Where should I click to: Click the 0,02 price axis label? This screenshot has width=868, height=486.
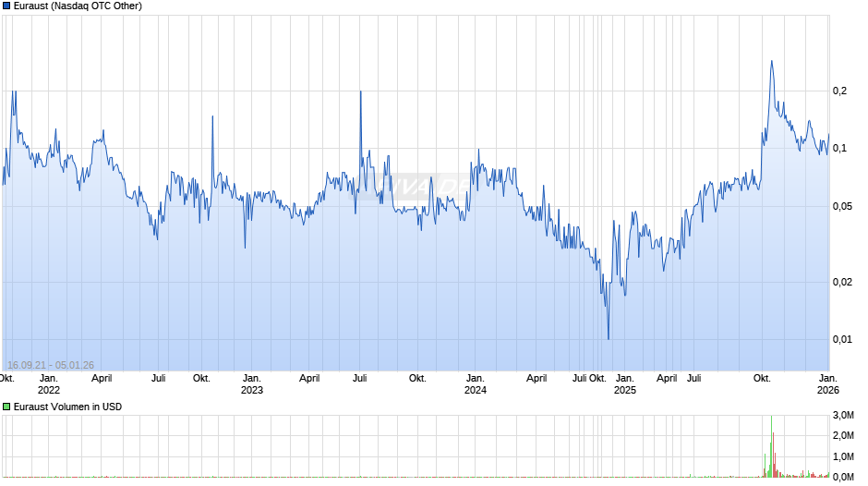coord(842,282)
